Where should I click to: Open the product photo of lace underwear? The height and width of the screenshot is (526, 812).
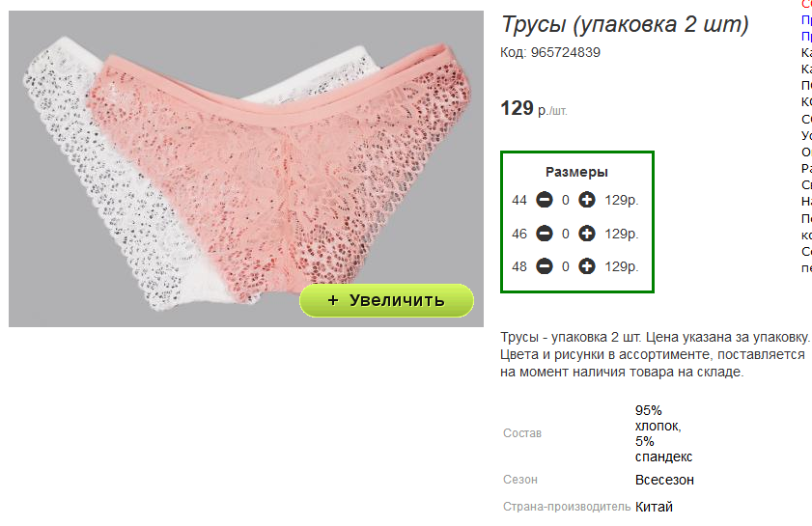pos(246,169)
